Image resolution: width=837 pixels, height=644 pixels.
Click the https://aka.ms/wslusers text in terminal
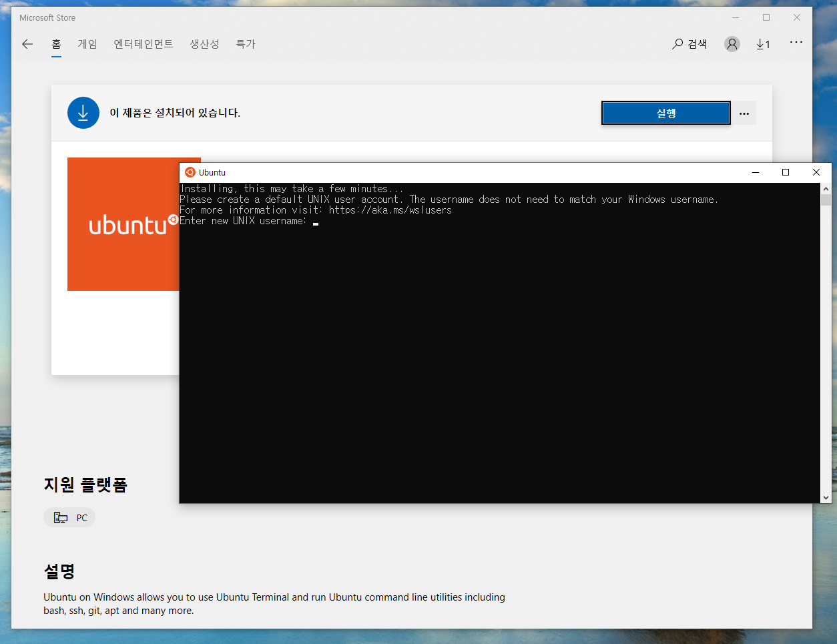point(390,210)
